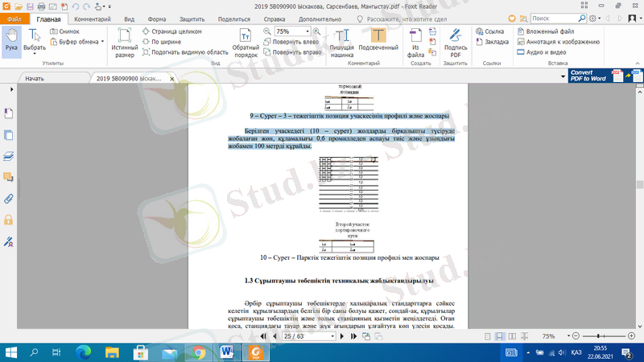Open the Комментарий ribbon tab

[x=92, y=18]
